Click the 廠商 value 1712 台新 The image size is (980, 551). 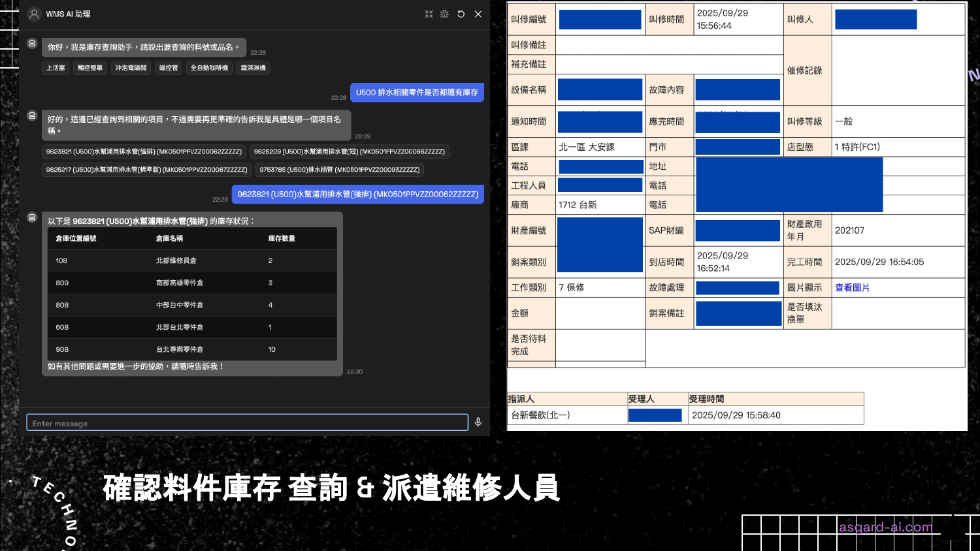[578, 204]
